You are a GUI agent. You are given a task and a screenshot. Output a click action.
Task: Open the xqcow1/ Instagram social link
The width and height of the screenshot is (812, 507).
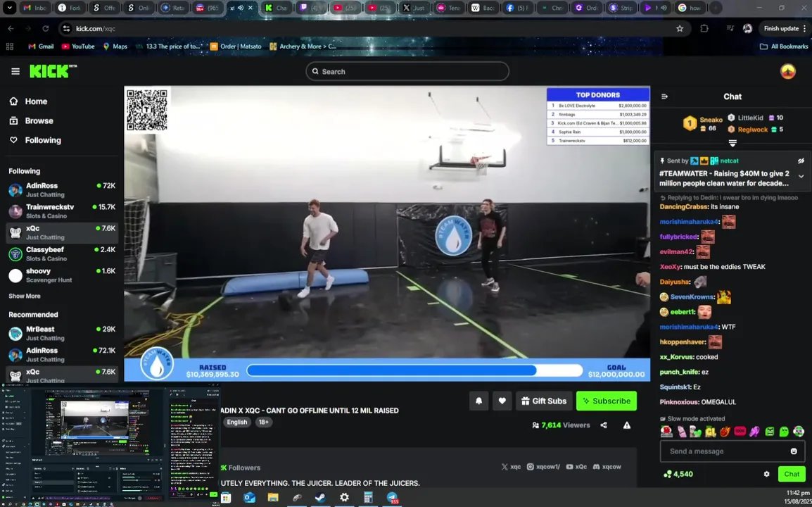pyautogui.click(x=543, y=467)
